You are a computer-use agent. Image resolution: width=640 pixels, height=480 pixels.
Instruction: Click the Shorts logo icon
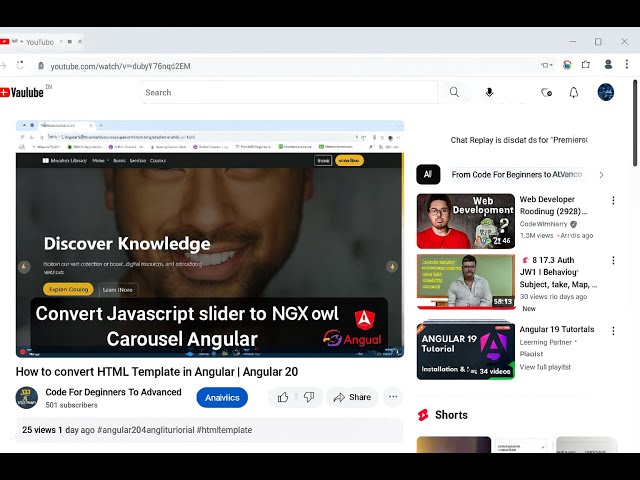click(x=423, y=415)
